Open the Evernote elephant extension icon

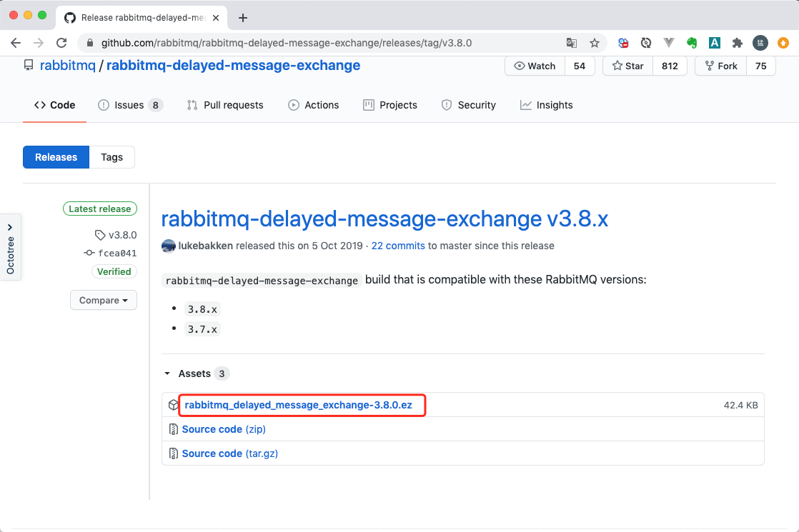692,43
